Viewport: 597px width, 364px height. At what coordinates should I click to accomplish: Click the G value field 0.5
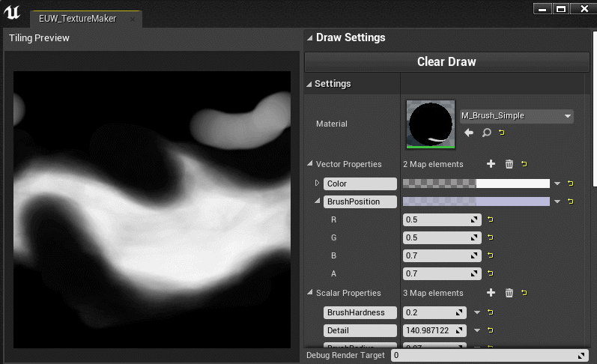(442, 237)
